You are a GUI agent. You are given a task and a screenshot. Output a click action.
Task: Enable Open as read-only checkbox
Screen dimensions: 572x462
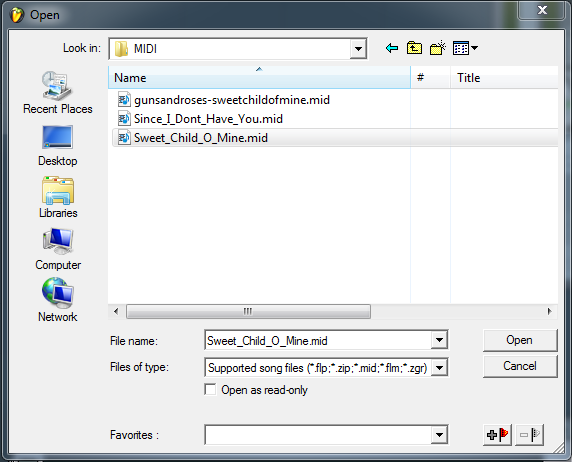210,389
